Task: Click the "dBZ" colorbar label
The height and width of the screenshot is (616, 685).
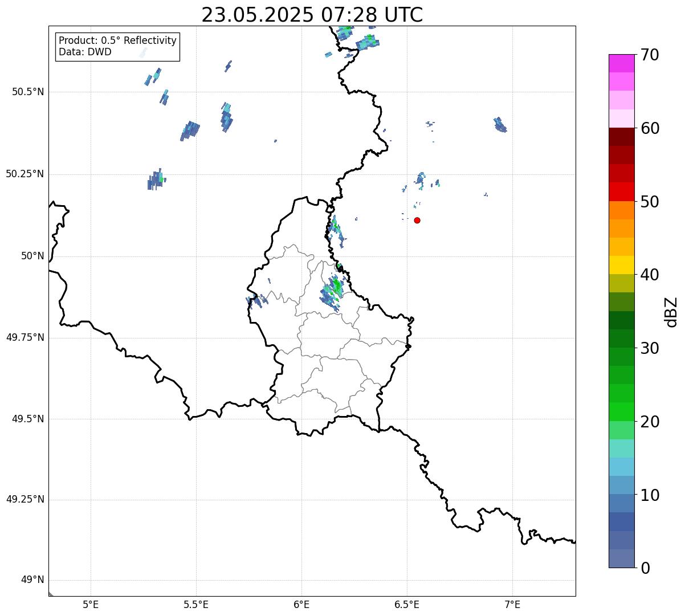Action: [671, 312]
